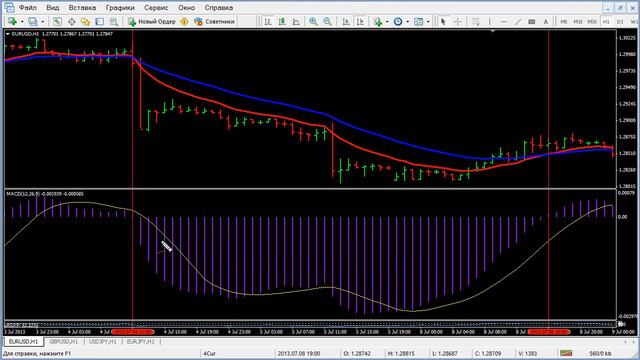Switch timeframe to M30
Image resolution: width=640 pixels, height=360 pixels.
click(592, 22)
